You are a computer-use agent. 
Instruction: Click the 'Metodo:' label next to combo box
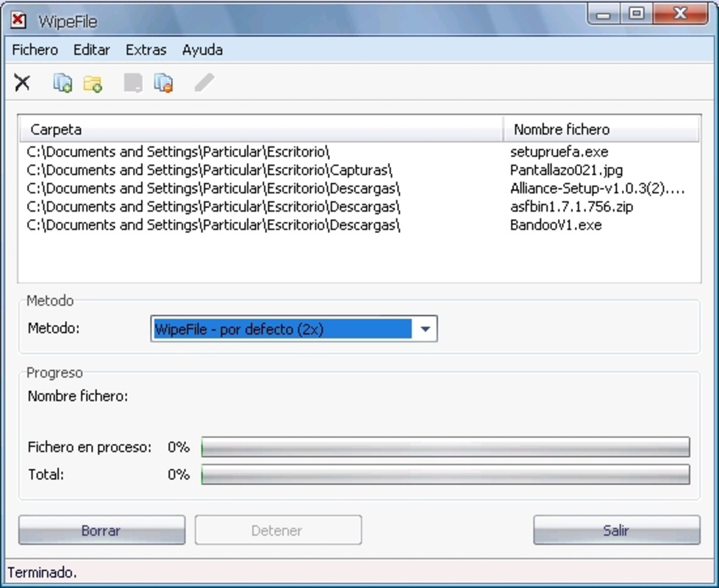click(x=54, y=328)
